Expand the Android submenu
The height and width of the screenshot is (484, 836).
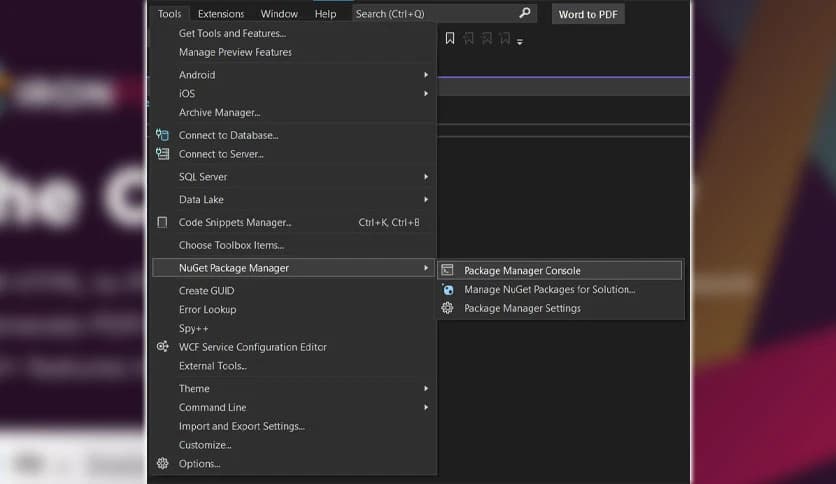pos(426,75)
